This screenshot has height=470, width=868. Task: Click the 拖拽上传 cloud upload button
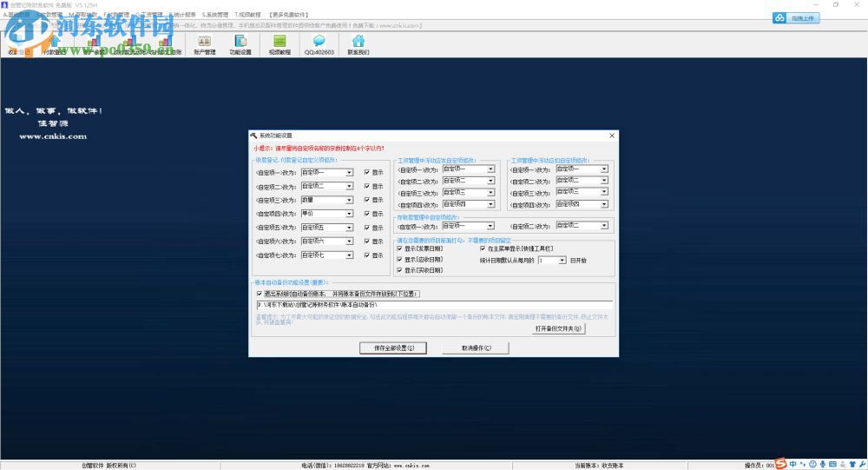pos(795,18)
